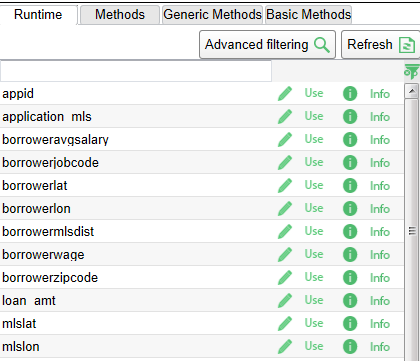Click the Refresh button

click(x=380, y=45)
